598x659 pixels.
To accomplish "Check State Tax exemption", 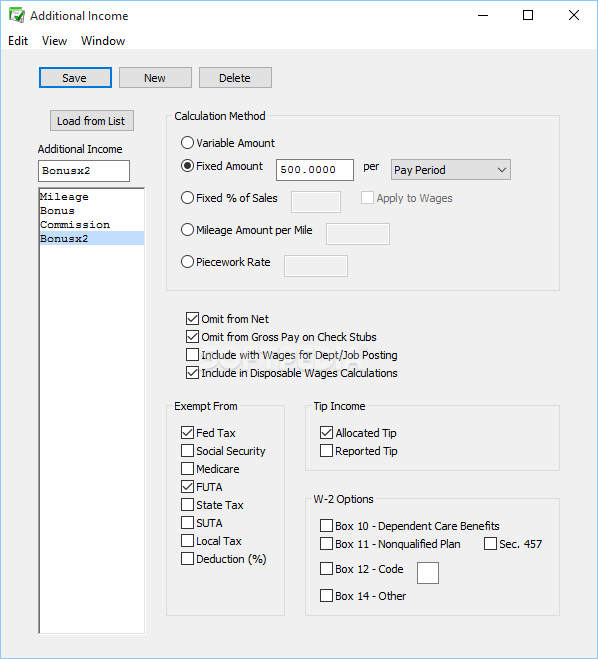I will click(x=187, y=505).
